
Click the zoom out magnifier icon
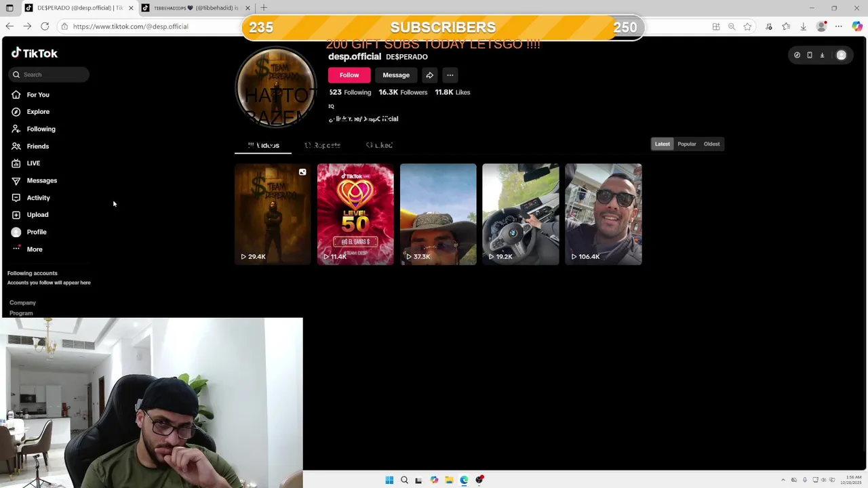pyautogui.click(x=732, y=26)
